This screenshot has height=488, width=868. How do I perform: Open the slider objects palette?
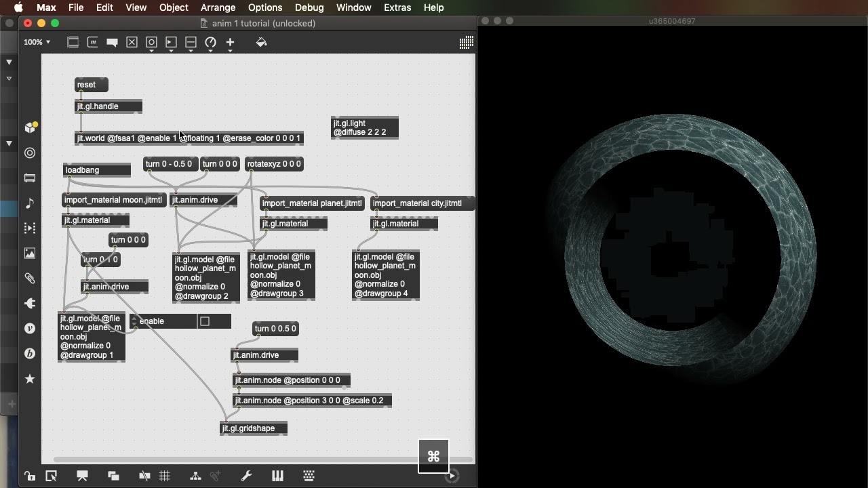click(191, 43)
